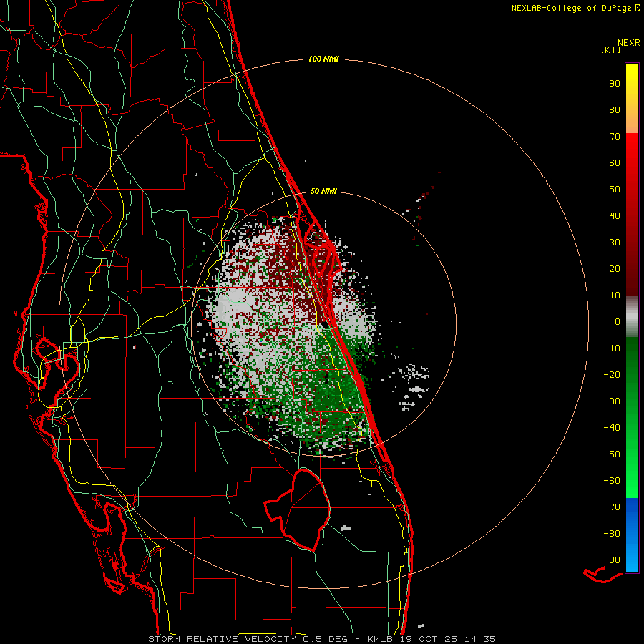644x644 pixels.
Task: Click the 50 NMI range ring label
Action: (323, 191)
